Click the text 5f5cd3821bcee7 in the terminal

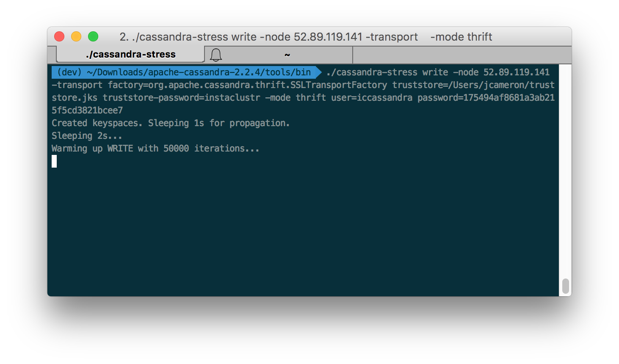(87, 110)
